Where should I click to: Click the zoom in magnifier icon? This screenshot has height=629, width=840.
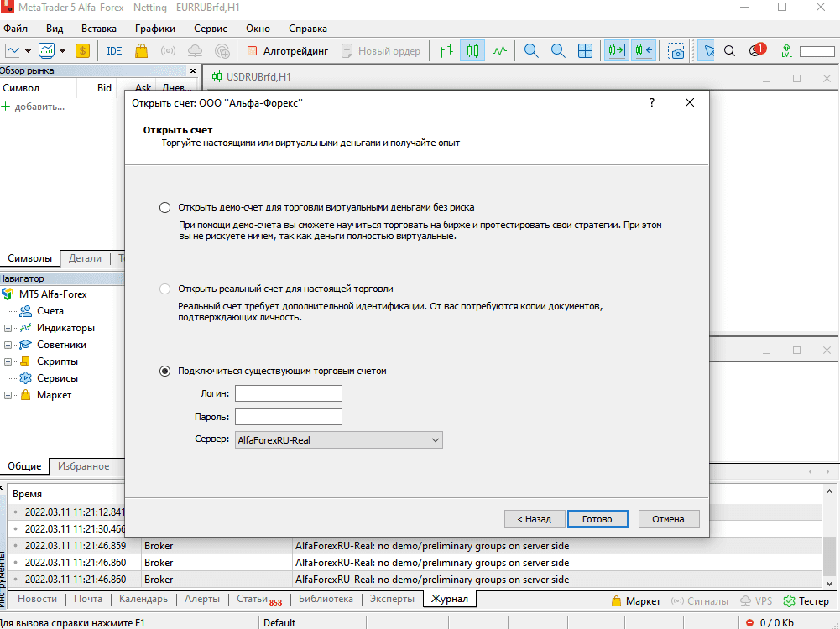coord(531,51)
